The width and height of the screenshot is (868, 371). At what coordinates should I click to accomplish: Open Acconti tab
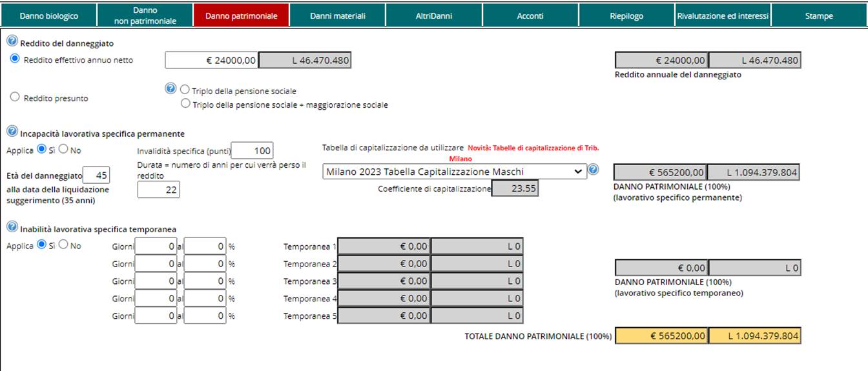coord(530,16)
